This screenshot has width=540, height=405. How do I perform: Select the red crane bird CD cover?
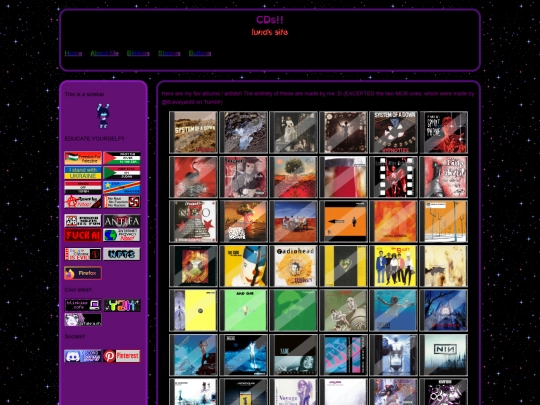pyautogui.click(x=194, y=177)
